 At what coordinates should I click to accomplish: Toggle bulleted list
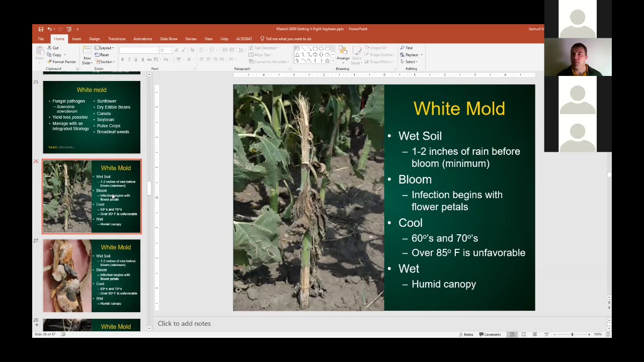click(202, 50)
